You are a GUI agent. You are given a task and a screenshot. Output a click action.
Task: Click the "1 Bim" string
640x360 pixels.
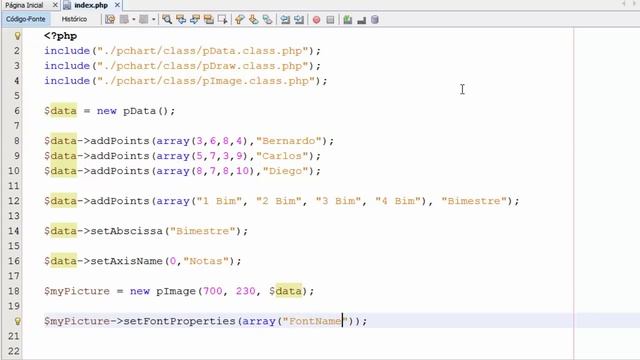(x=219, y=201)
